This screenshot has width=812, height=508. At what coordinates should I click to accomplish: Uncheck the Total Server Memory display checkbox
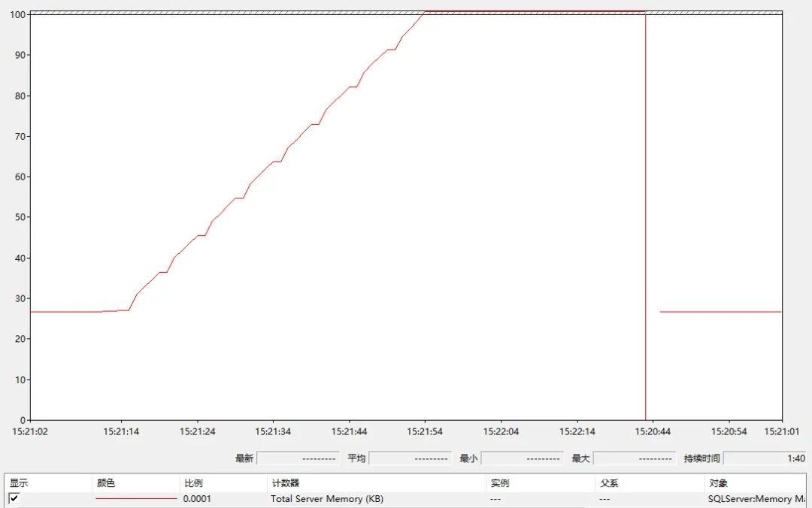tap(14, 499)
